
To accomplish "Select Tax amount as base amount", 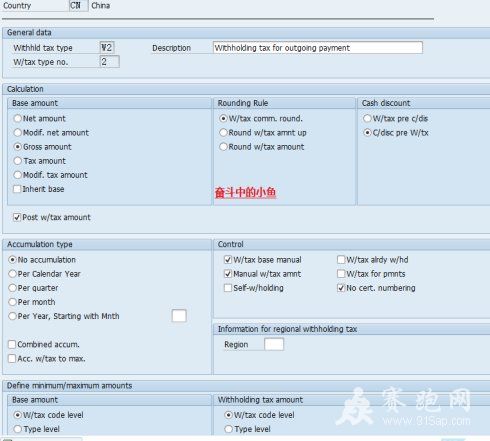I will coord(18,161).
